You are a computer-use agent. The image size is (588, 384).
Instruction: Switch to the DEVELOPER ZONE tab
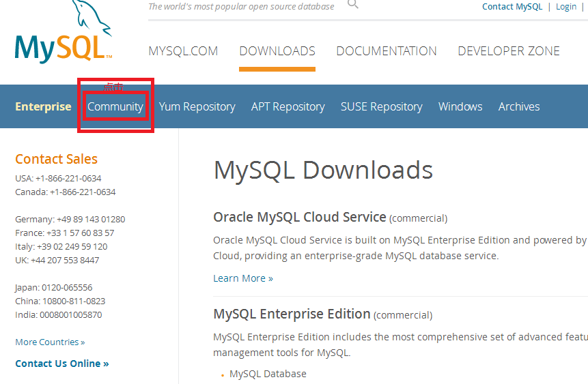point(509,51)
